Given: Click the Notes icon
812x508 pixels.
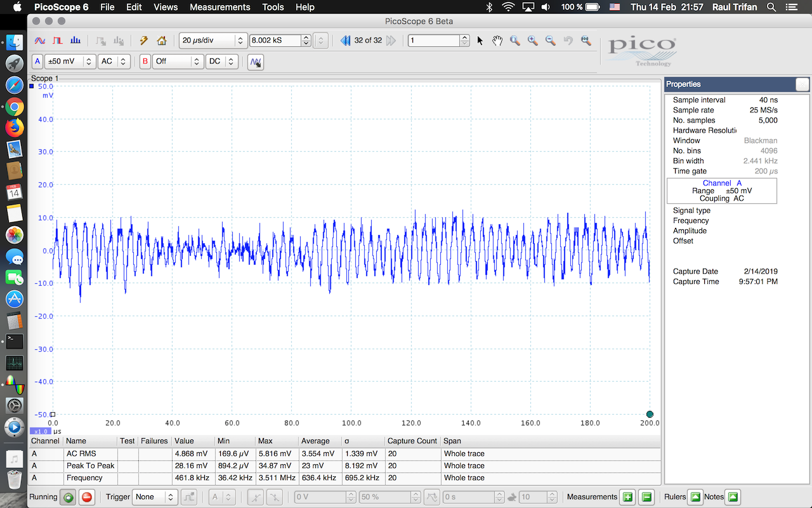Looking at the screenshot, I should [x=733, y=497].
